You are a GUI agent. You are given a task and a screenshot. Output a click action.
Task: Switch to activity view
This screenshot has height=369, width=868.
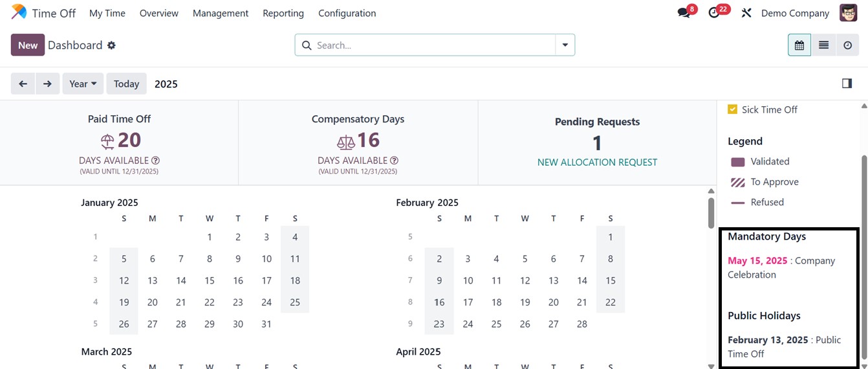tap(847, 45)
